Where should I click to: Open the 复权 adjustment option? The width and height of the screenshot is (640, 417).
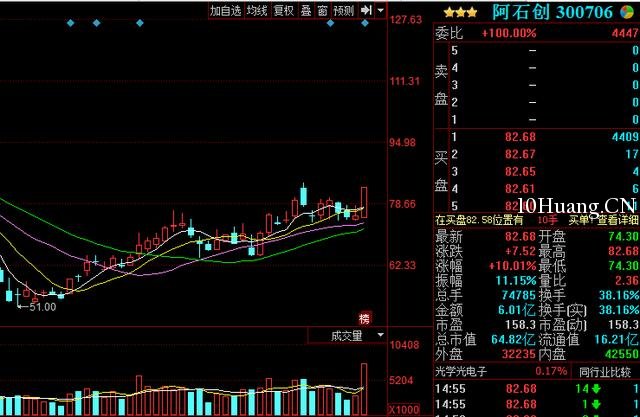pyautogui.click(x=284, y=11)
